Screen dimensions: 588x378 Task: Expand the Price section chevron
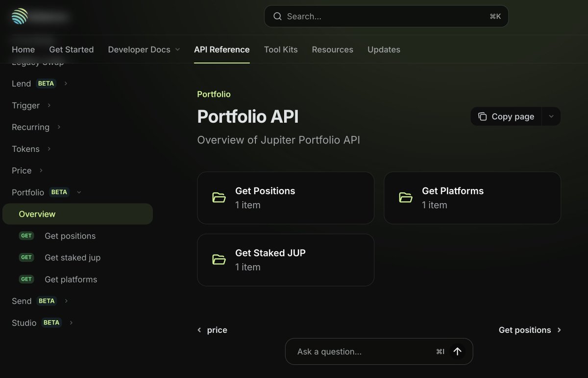click(41, 170)
